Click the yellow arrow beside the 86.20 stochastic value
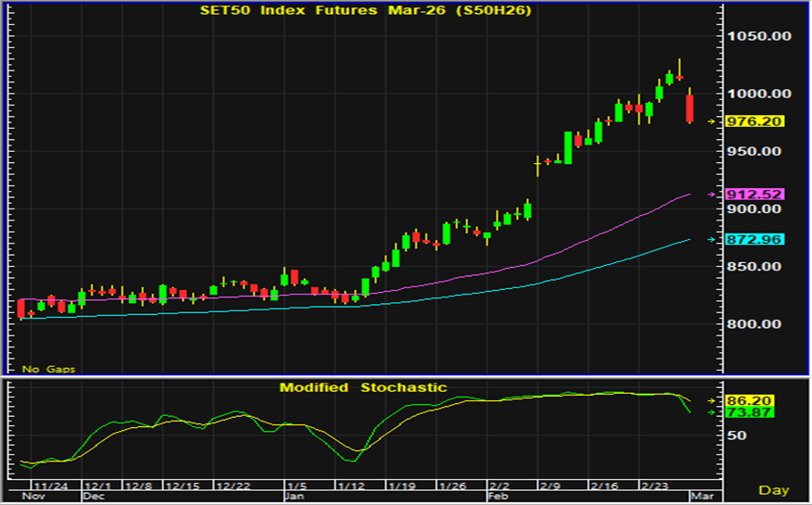Viewport: 812px width, 505px height. tap(712, 400)
